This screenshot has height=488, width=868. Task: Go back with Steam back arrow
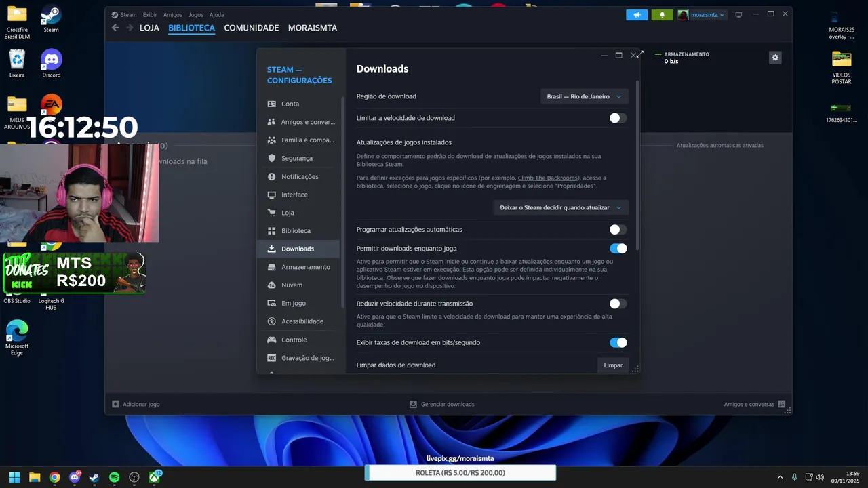coord(115,28)
